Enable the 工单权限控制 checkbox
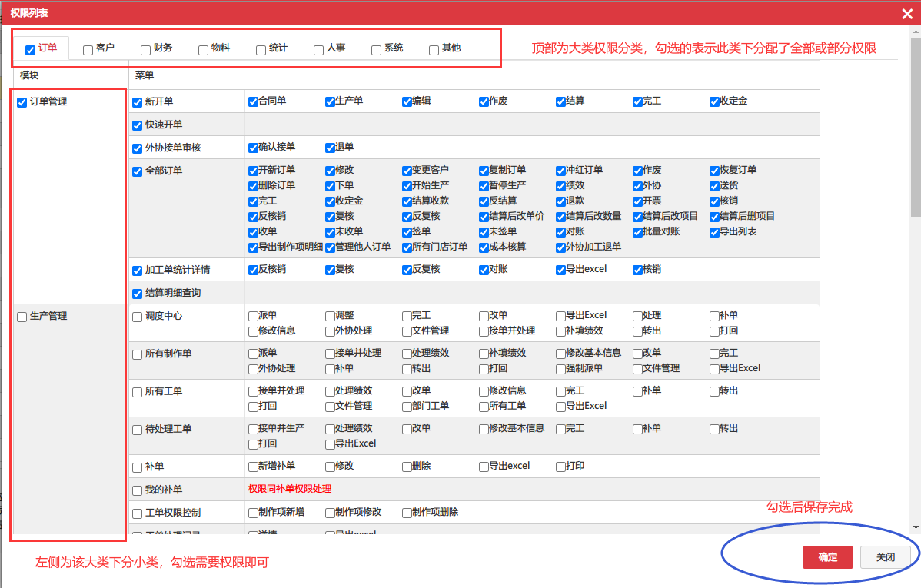The height and width of the screenshot is (588, 921). click(x=137, y=514)
